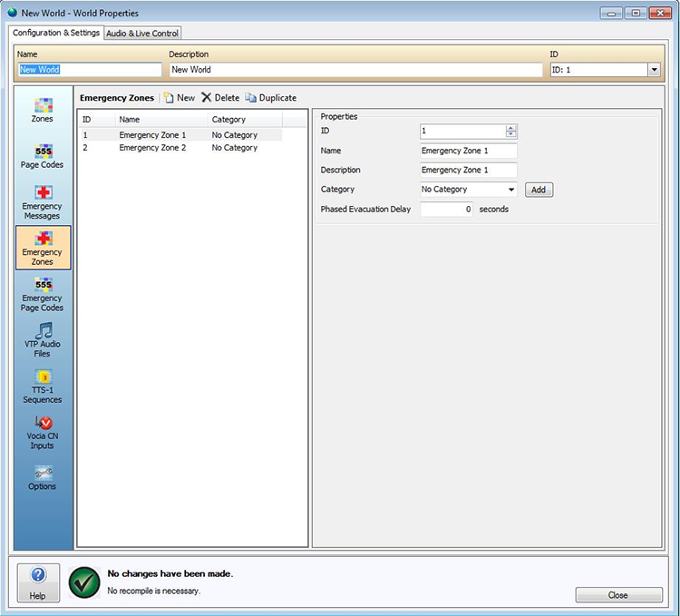Sort list by Category column header

245,119
